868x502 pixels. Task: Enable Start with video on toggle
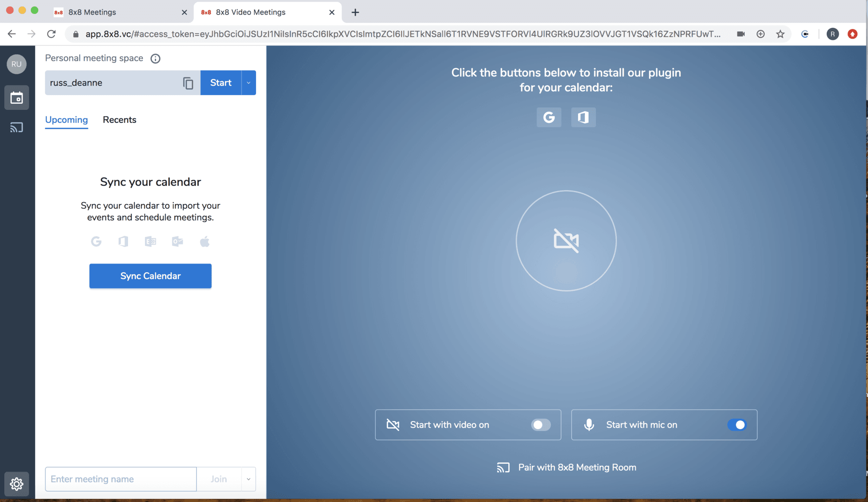click(541, 425)
